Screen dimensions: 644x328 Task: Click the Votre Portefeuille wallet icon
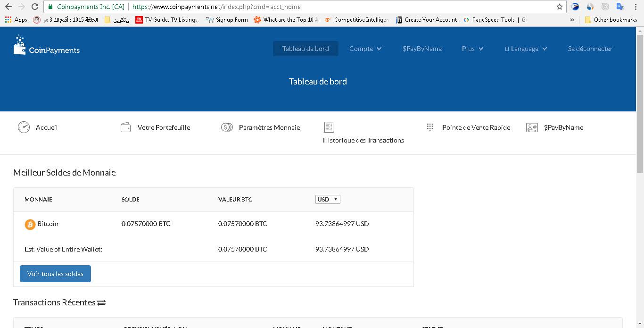[x=125, y=127]
